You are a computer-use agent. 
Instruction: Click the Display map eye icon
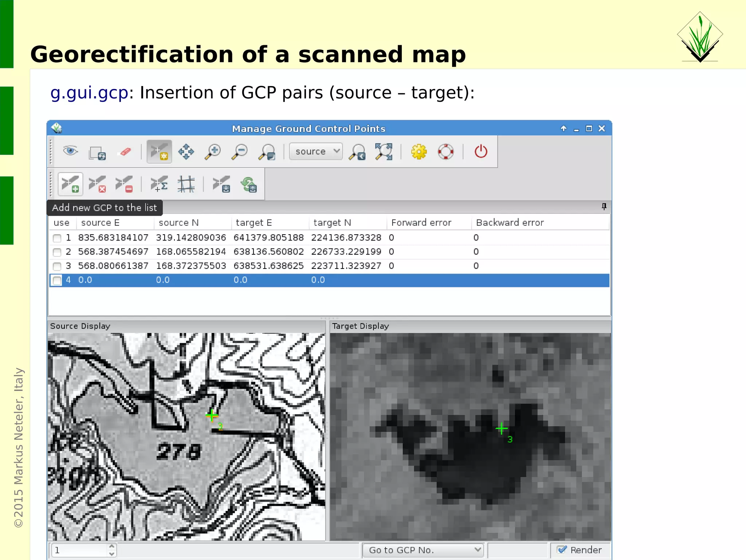tap(70, 151)
